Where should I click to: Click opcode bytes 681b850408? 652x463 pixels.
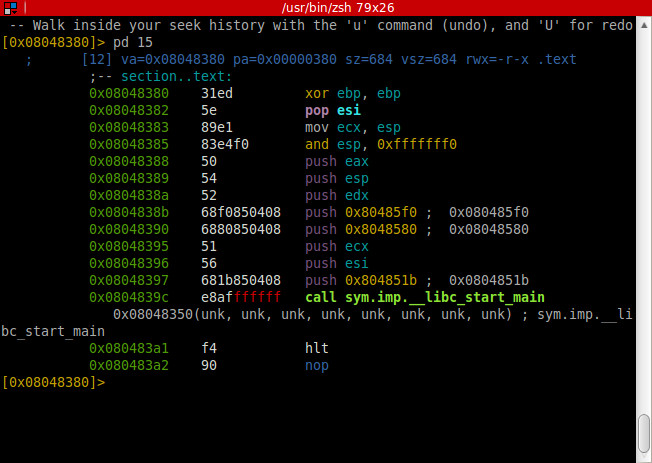pyautogui.click(x=241, y=281)
